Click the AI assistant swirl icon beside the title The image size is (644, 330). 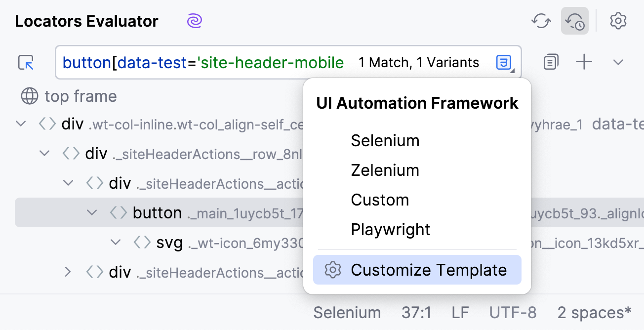(194, 21)
